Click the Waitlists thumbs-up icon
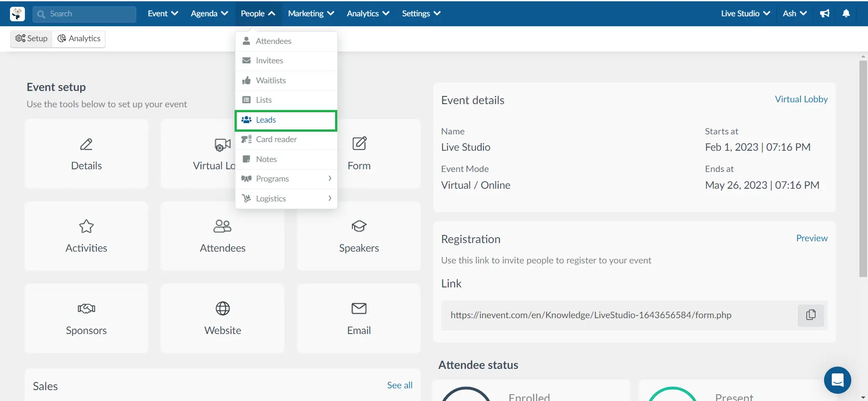Viewport: 868px width, 401px height. click(x=246, y=81)
